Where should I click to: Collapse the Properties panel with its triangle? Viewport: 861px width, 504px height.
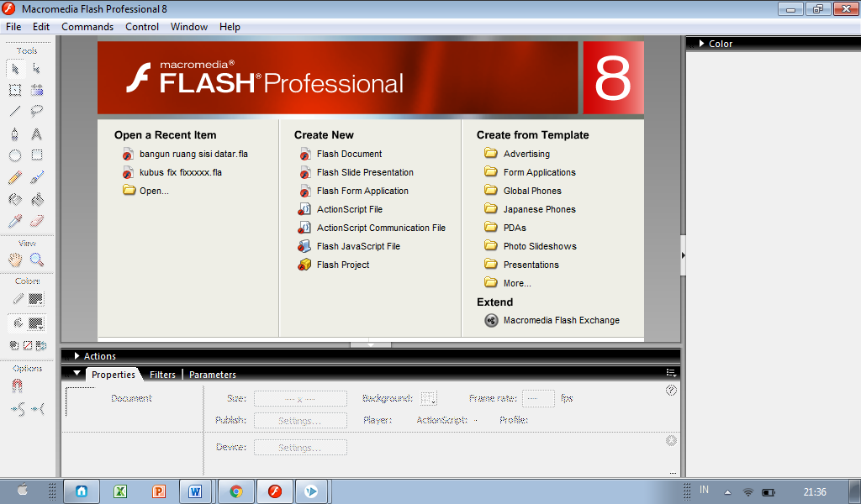click(x=77, y=374)
